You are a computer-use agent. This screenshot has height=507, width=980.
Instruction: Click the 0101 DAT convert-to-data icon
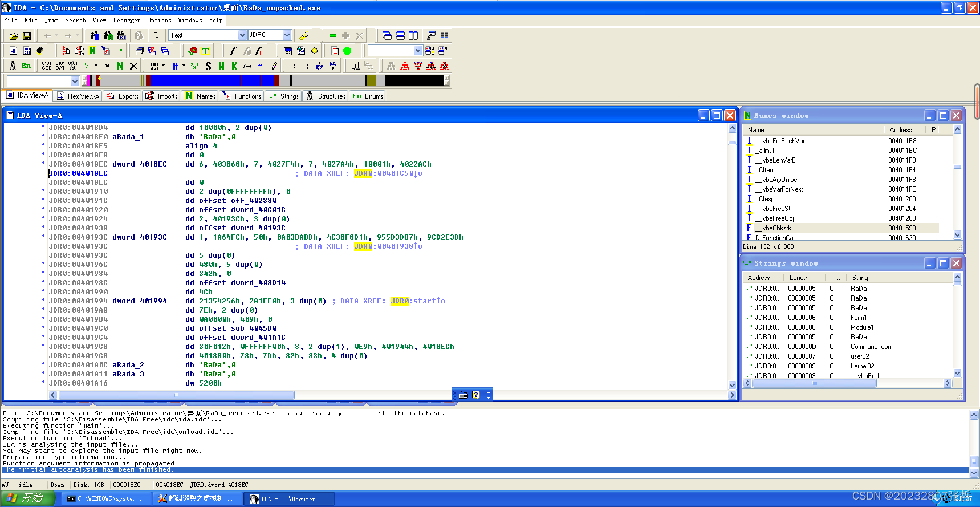[x=60, y=66]
